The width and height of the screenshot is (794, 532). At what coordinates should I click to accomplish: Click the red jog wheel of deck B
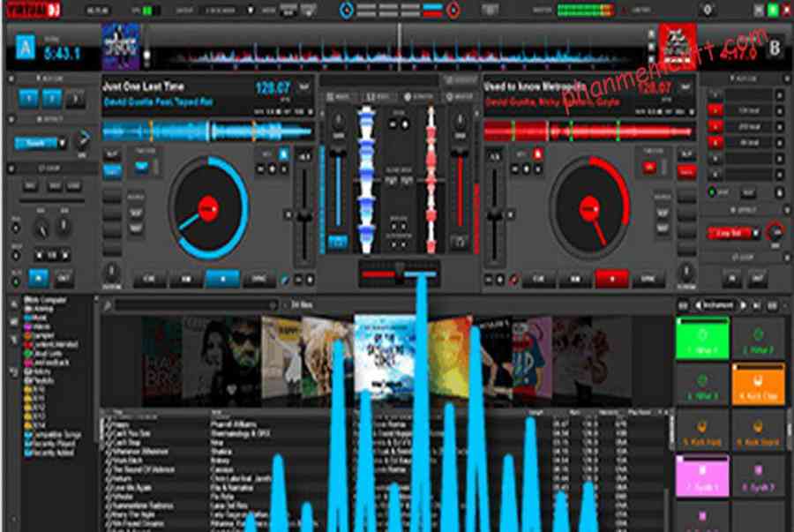point(590,208)
